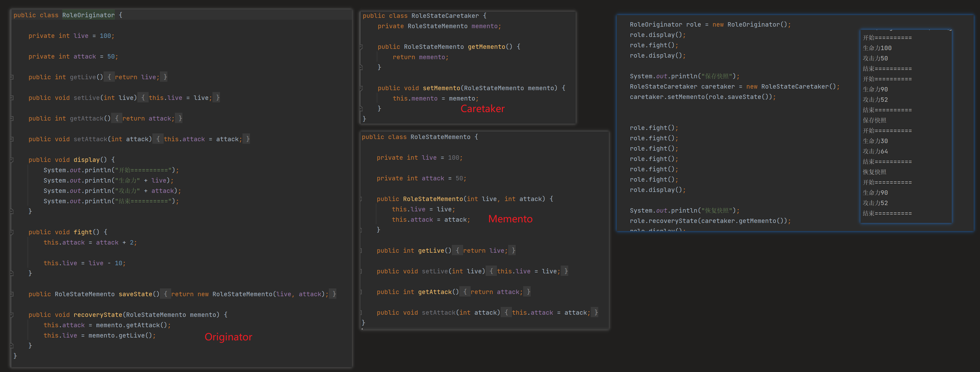Click 'role.recoveryState(caretaker.getMemento());' line

(x=710, y=221)
